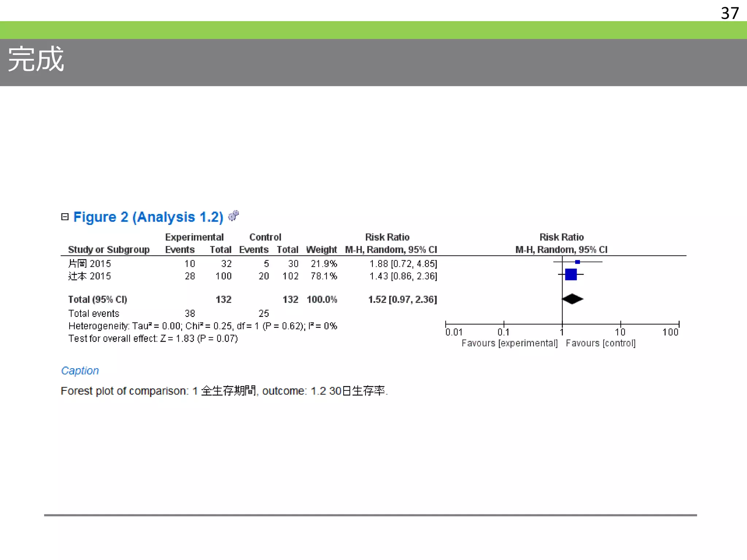Click the Weight column header

tap(321, 250)
